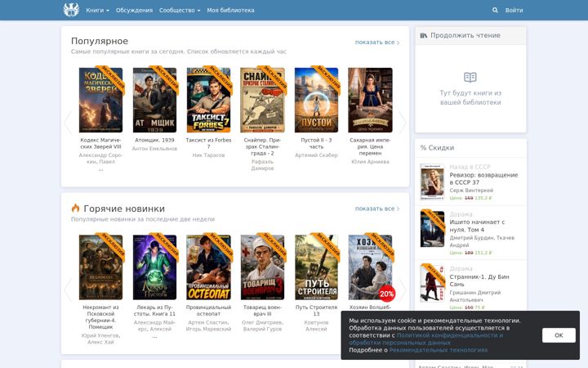Open title Провинциальный остеопат

point(208,311)
